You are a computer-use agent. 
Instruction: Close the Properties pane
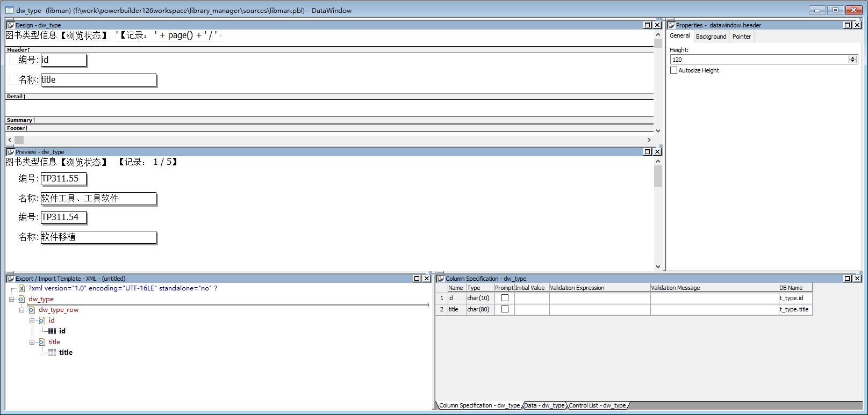(x=857, y=25)
